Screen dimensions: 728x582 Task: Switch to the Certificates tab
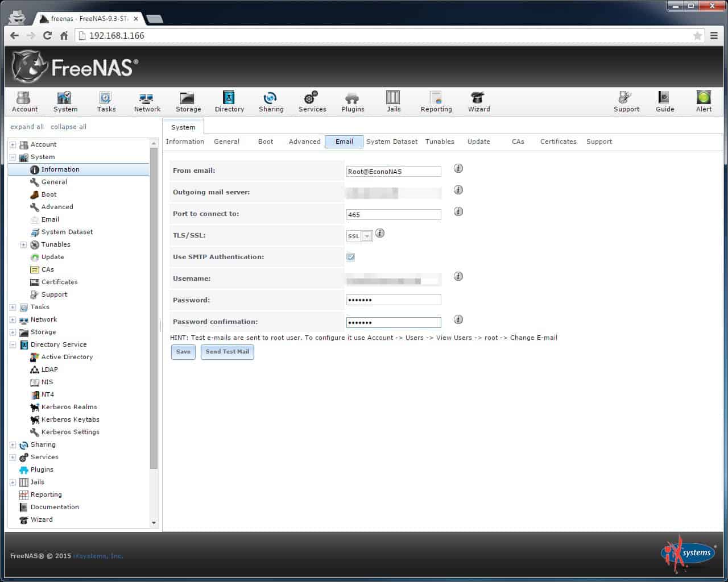tap(558, 142)
